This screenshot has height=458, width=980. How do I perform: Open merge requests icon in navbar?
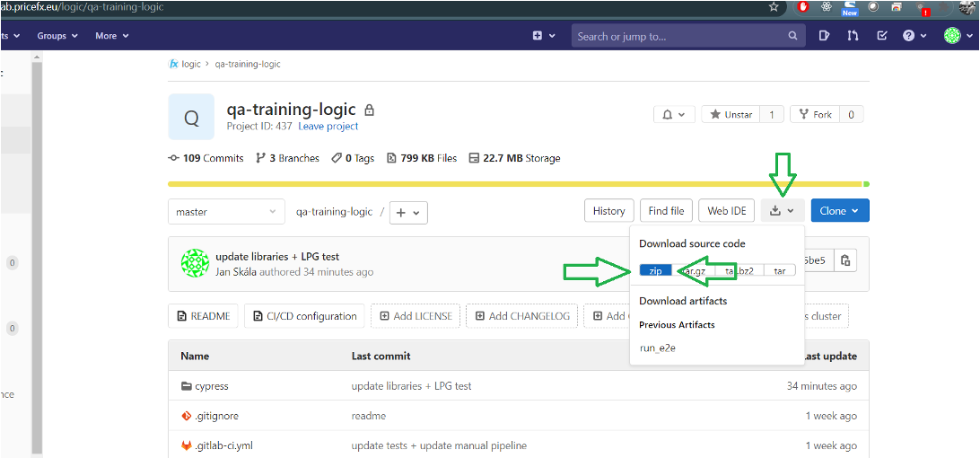(853, 36)
